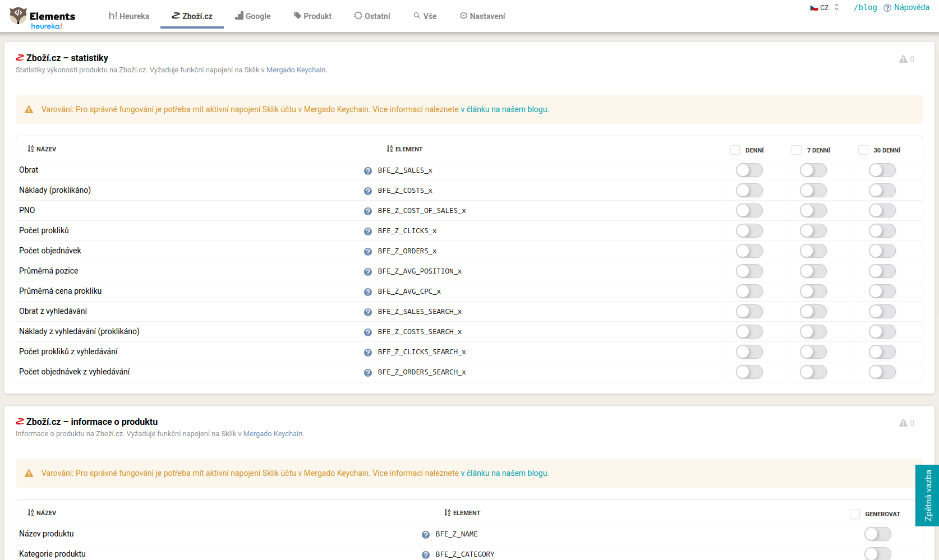Switch to the Heureka tab
The image size is (939, 560).
click(129, 16)
